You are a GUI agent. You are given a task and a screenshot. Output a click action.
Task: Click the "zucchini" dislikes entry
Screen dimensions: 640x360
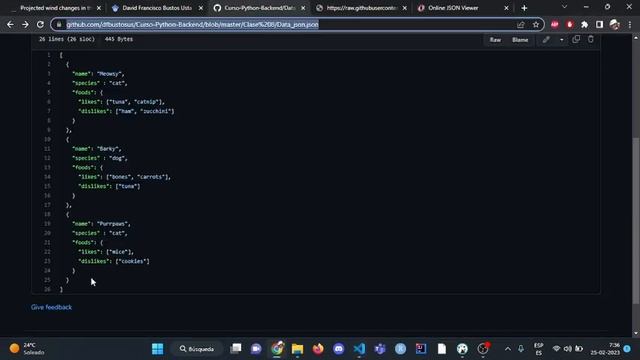(x=156, y=111)
